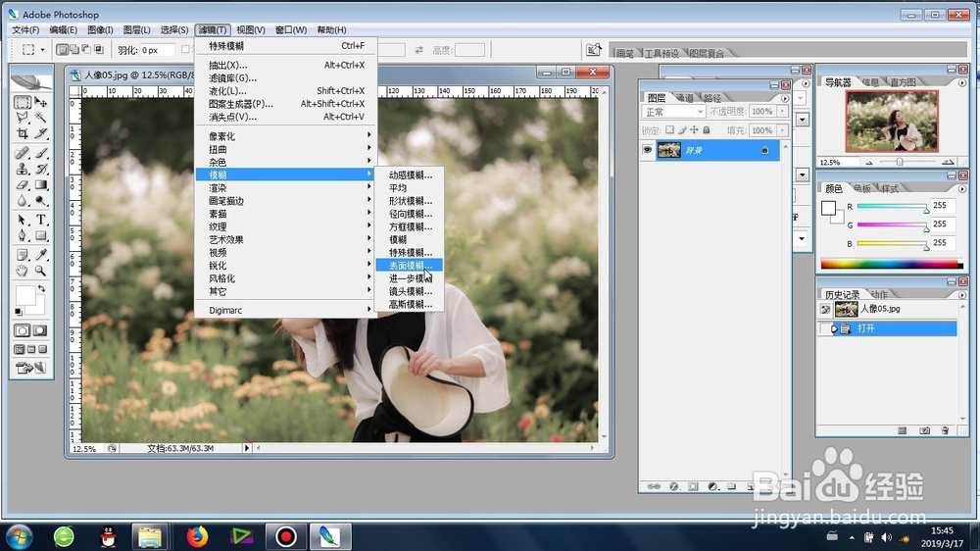Pick a color from Color panel spectrum bar

tap(891, 264)
